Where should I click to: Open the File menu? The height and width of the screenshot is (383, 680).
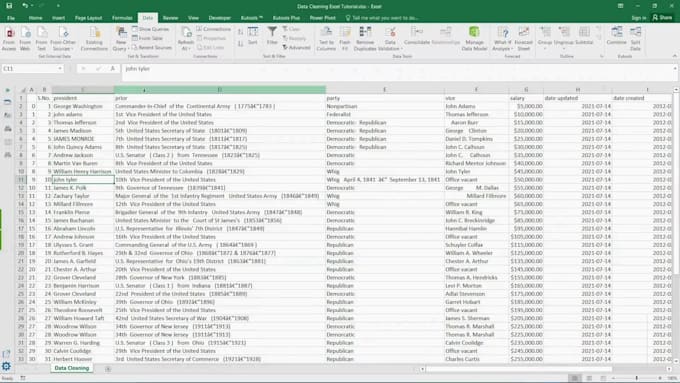(11, 18)
